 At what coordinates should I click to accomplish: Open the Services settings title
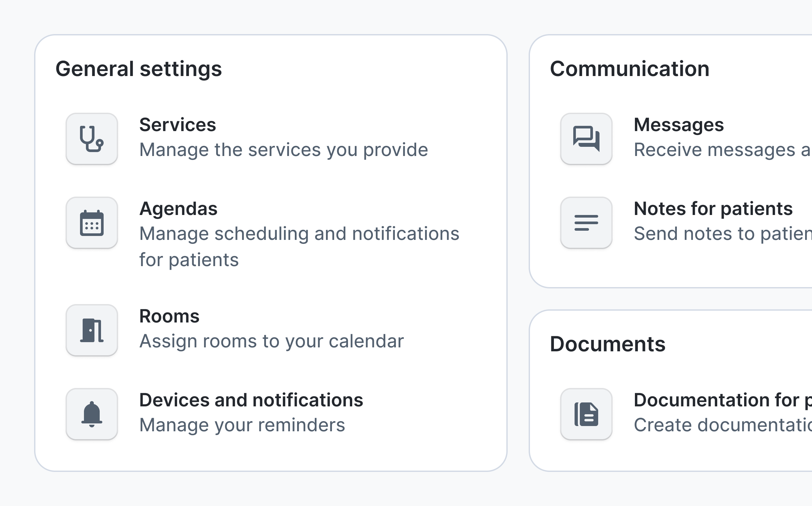(177, 125)
